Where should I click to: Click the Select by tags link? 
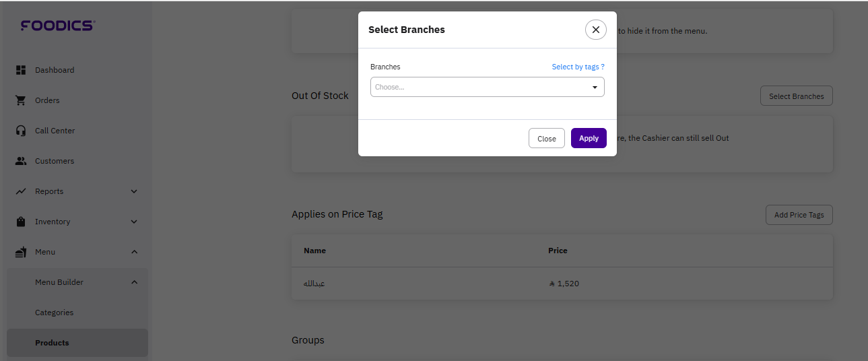[x=578, y=67]
